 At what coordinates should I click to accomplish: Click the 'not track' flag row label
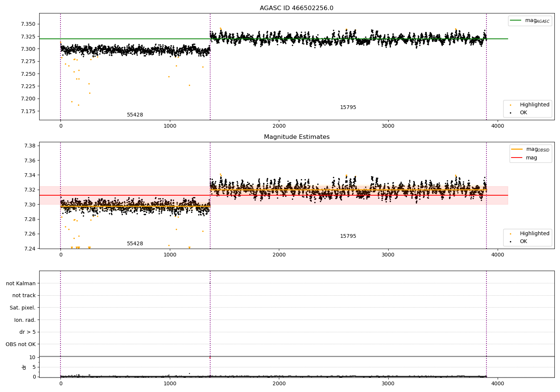point(24,296)
